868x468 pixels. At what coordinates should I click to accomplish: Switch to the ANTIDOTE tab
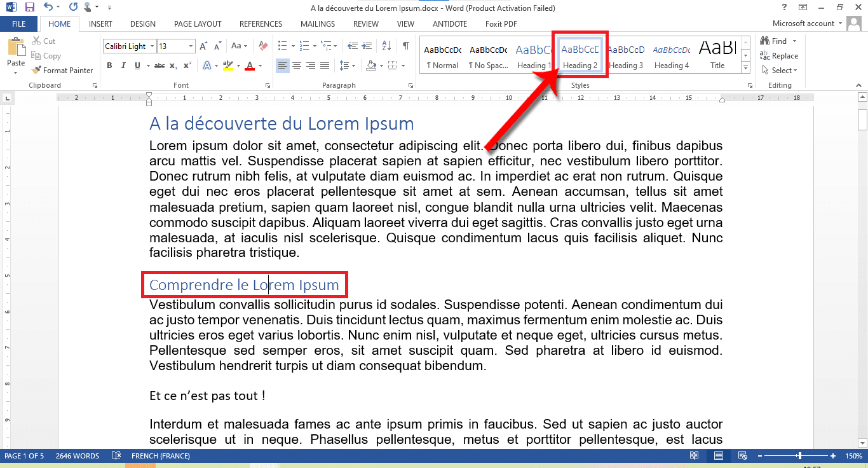tap(449, 24)
